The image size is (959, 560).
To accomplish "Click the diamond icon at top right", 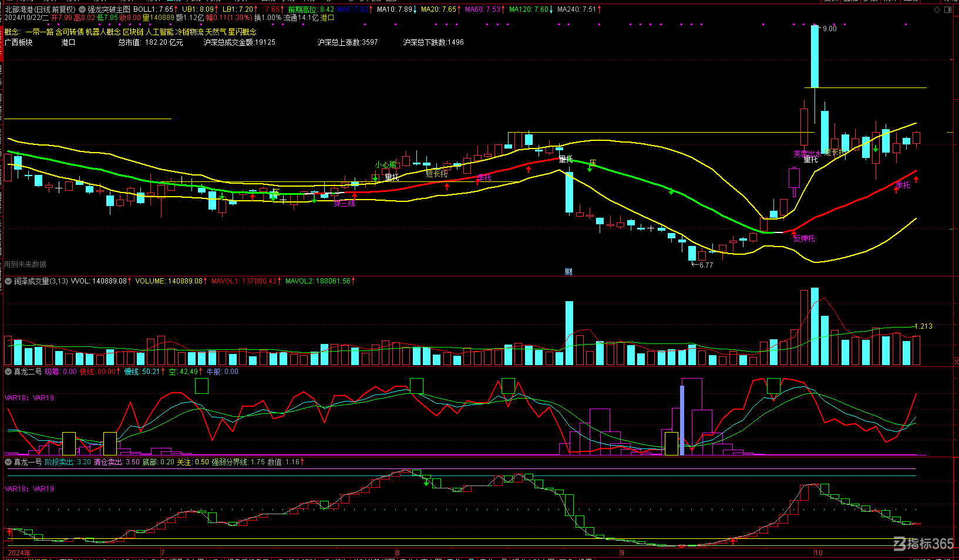I will [937, 9].
